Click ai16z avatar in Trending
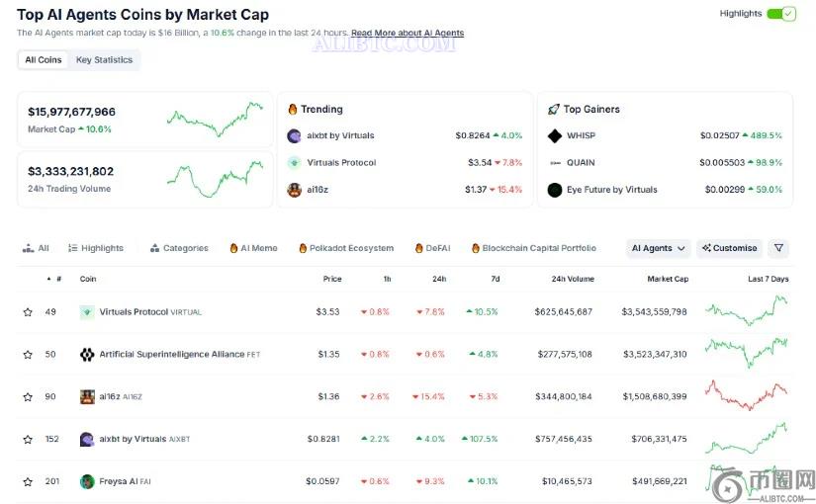The height and width of the screenshot is (504, 816). (x=294, y=190)
